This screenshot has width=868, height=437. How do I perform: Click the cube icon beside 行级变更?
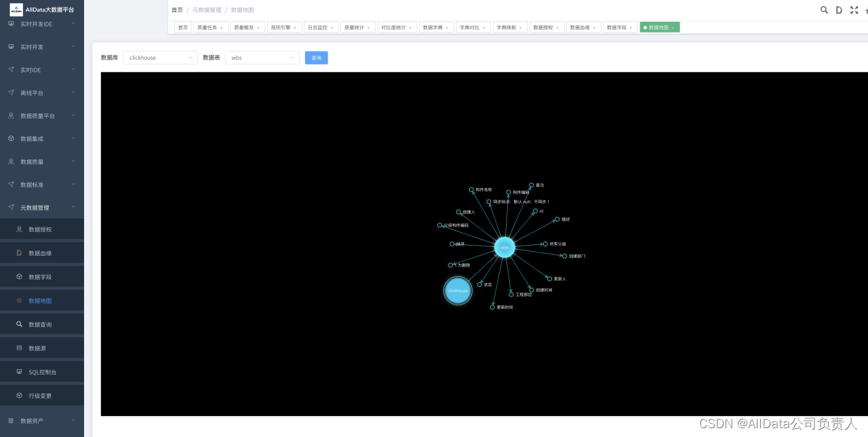[20, 396]
